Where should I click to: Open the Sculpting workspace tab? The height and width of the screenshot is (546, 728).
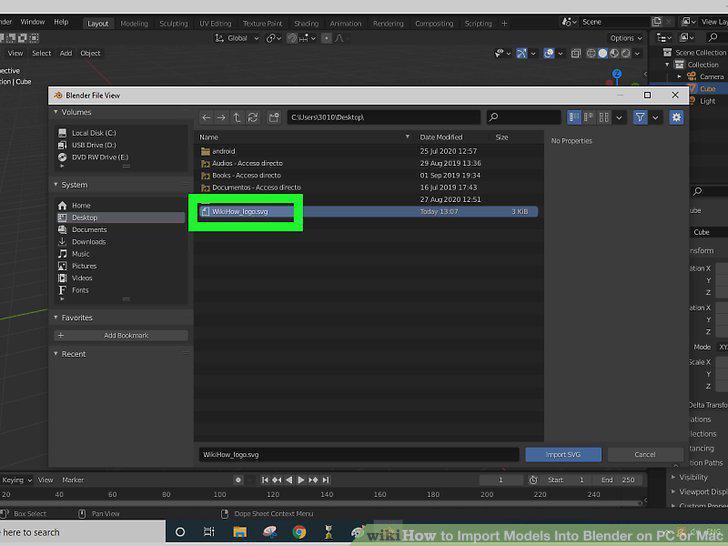click(x=174, y=23)
